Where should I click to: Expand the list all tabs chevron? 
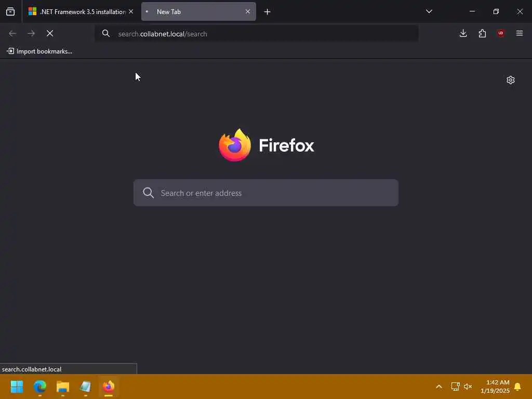pyautogui.click(x=429, y=11)
